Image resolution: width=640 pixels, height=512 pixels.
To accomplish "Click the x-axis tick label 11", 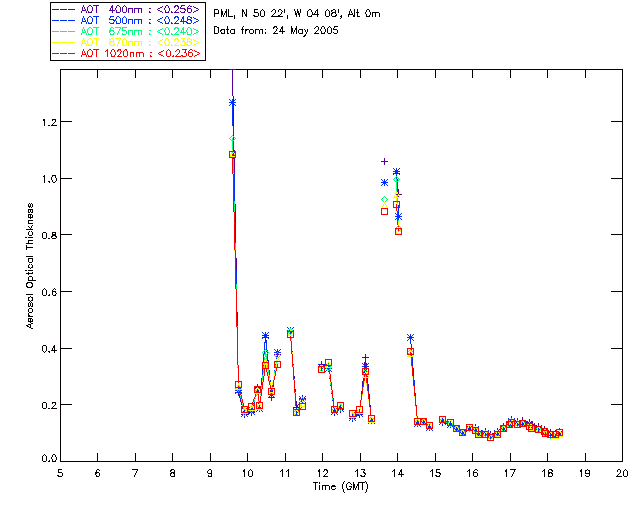I will click(285, 473).
